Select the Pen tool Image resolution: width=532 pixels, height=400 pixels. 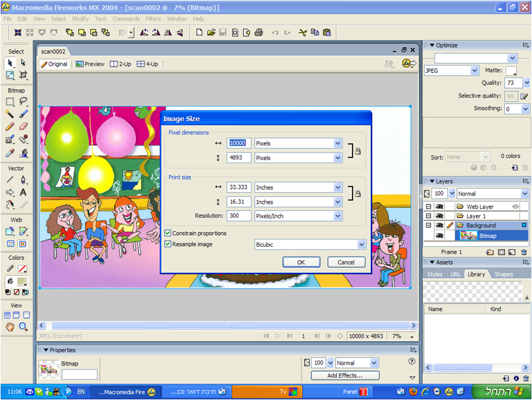tap(23, 180)
